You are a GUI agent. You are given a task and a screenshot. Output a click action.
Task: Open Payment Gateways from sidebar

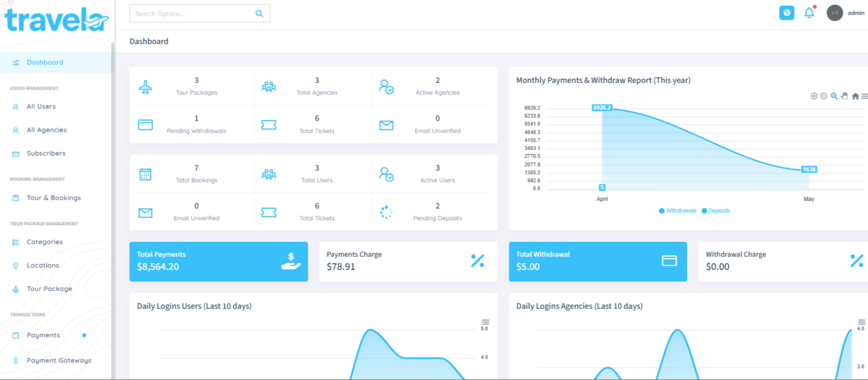[x=59, y=361]
